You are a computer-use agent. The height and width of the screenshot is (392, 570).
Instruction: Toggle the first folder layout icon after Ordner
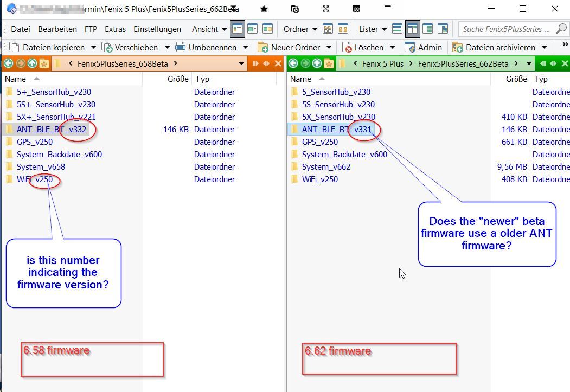328,29
